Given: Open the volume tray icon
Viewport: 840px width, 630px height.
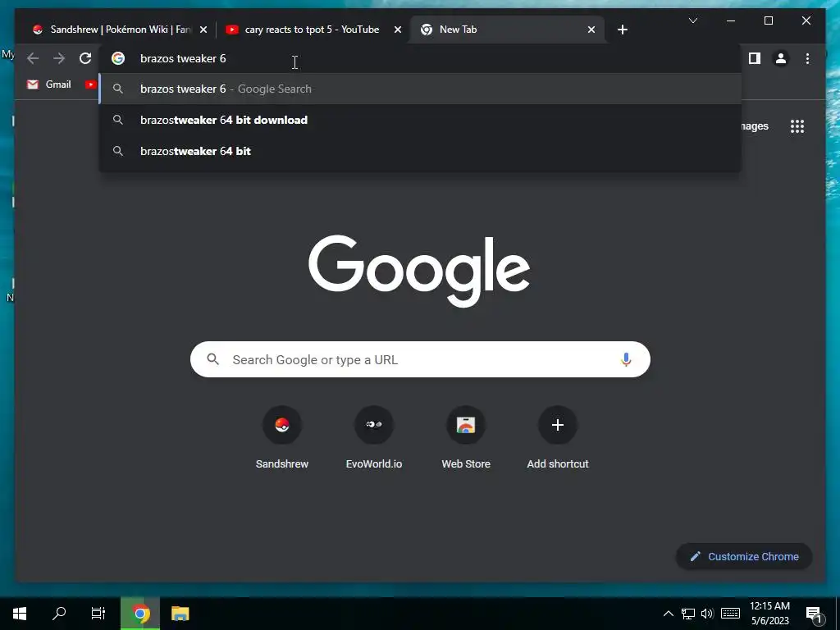Looking at the screenshot, I should [707, 614].
